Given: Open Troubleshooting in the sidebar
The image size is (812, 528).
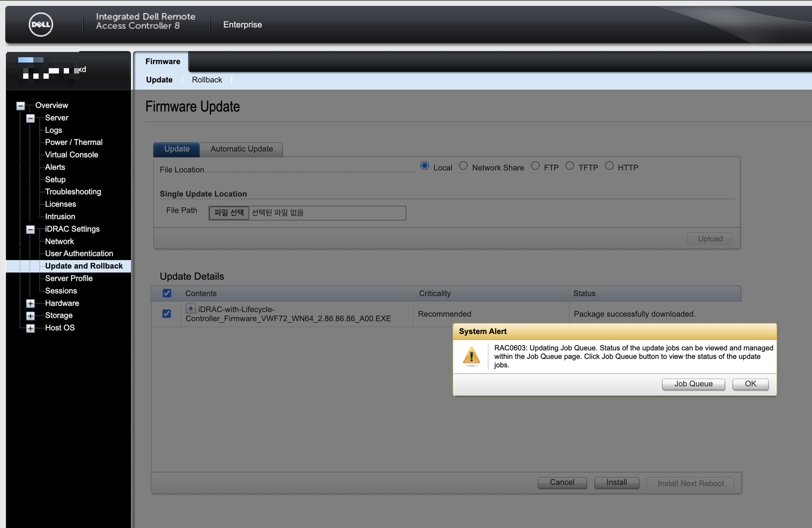Looking at the screenshot, I should (x=73, y=192).
